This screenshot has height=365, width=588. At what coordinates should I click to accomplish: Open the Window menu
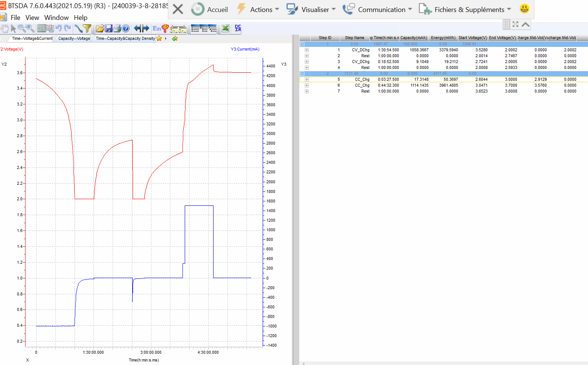click(56, 18)
